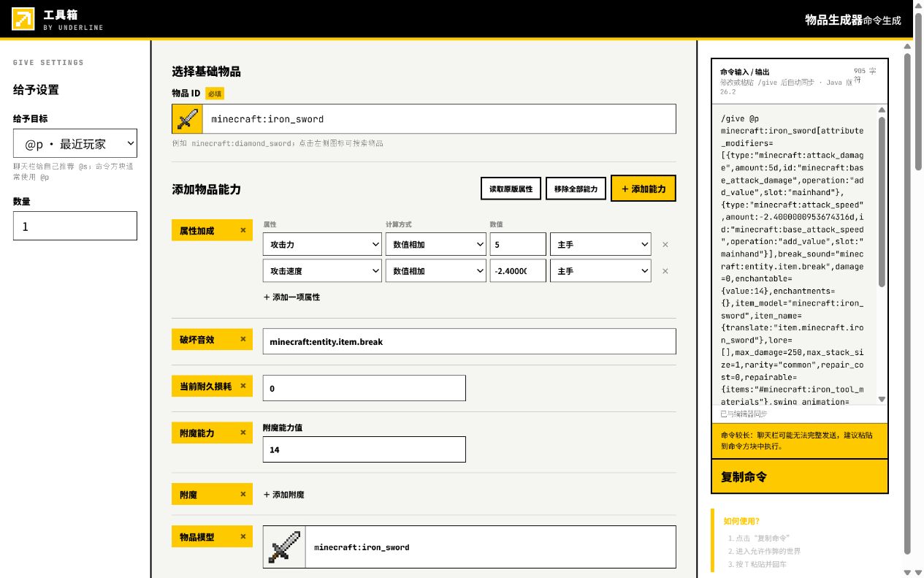Click the 移除全部能力 button
The image size is (924, 578).
click(x=576, y=189)
